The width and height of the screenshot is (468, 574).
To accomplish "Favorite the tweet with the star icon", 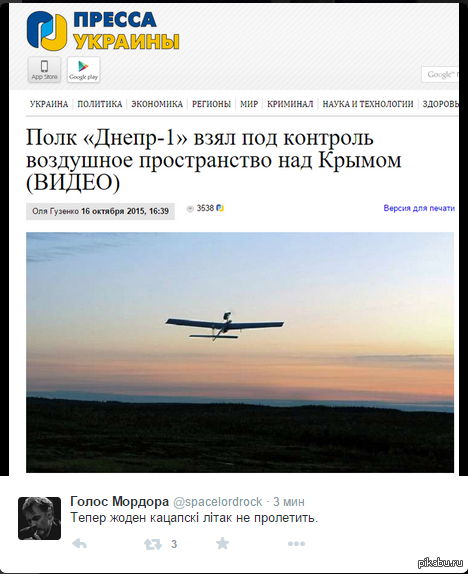I will (222, 543).
